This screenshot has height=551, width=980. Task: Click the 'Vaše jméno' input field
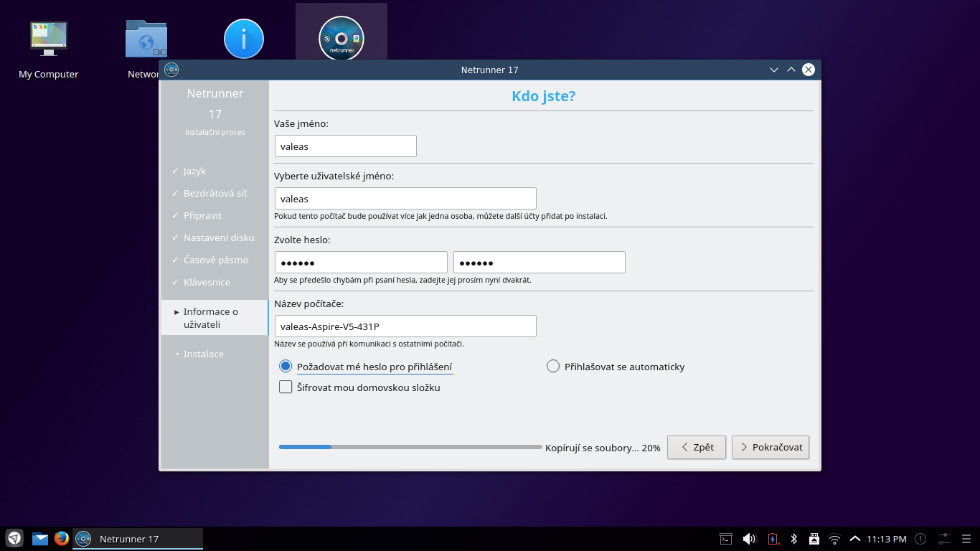346,146
